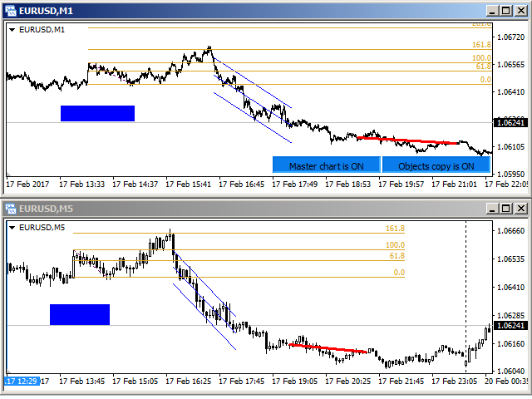This screenshot has width=532, height=399.
Task: Click the EURUSD,M5 window title bar icon
Action: [10, 208]
